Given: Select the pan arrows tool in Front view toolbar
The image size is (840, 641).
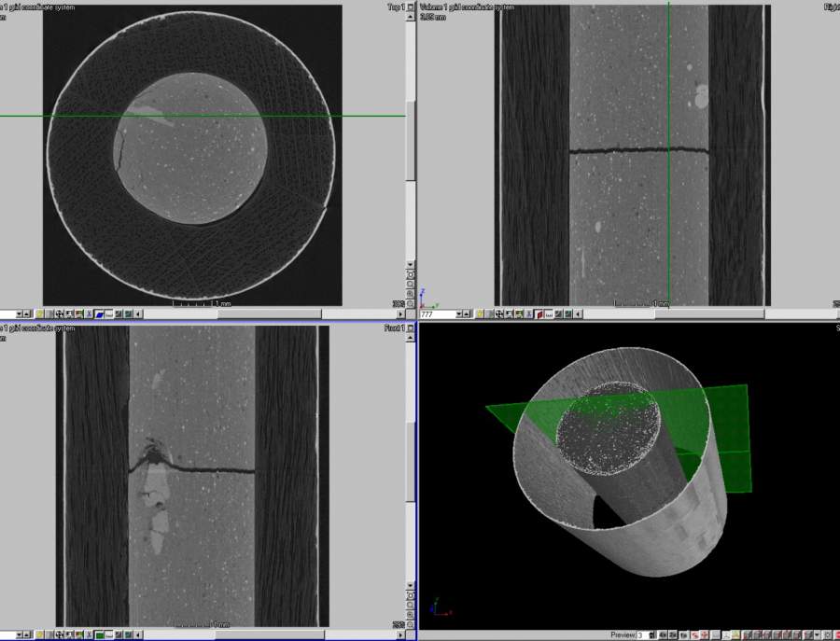Looking at the screenshot, I should click(60, 634).
